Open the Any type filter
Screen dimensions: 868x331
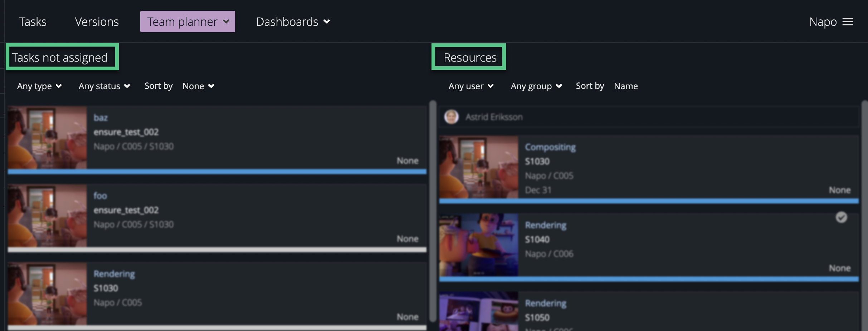(39, 86)
